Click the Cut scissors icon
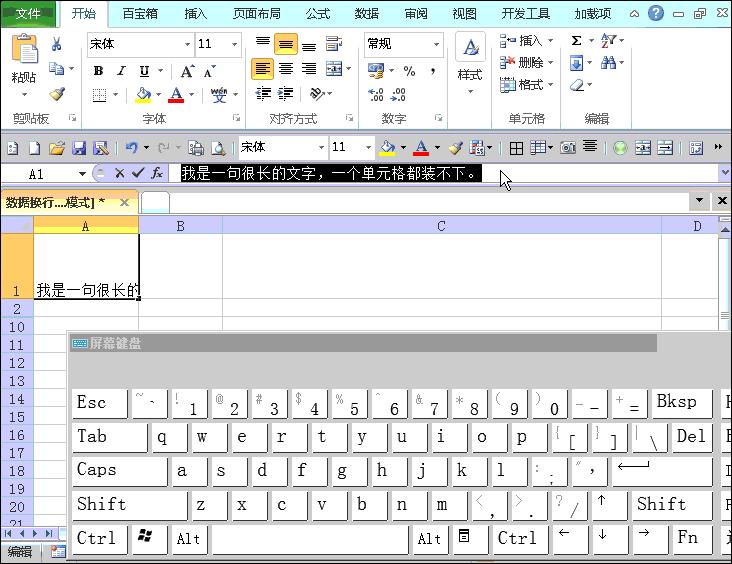Viewport: 732px width, 564px height. click(57, 45)
